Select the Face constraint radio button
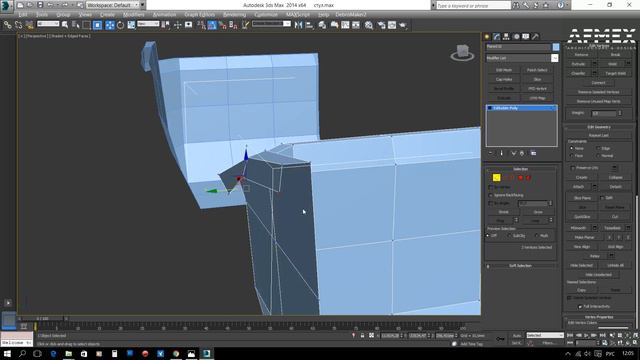This screenshot has height=360, width=640. 571,156
